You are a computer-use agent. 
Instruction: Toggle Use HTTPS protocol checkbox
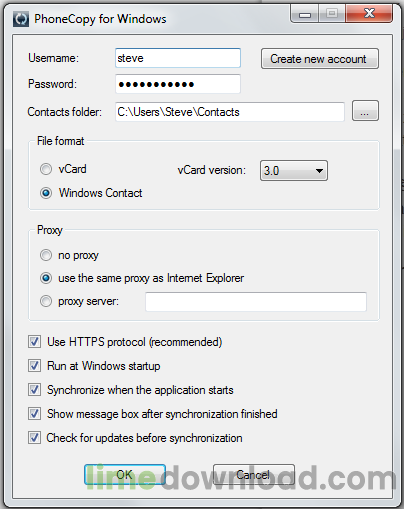click(34, 342)
